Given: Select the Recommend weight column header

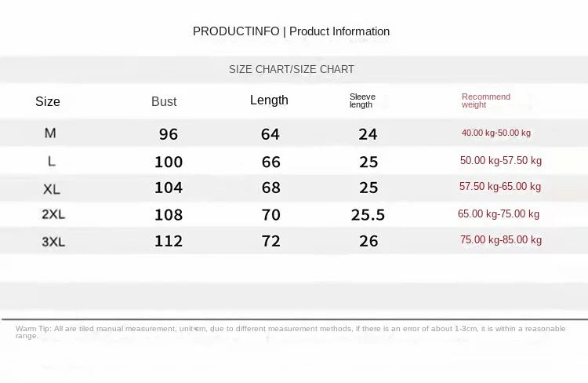Looking at the screenshot, I should (485, 100).
